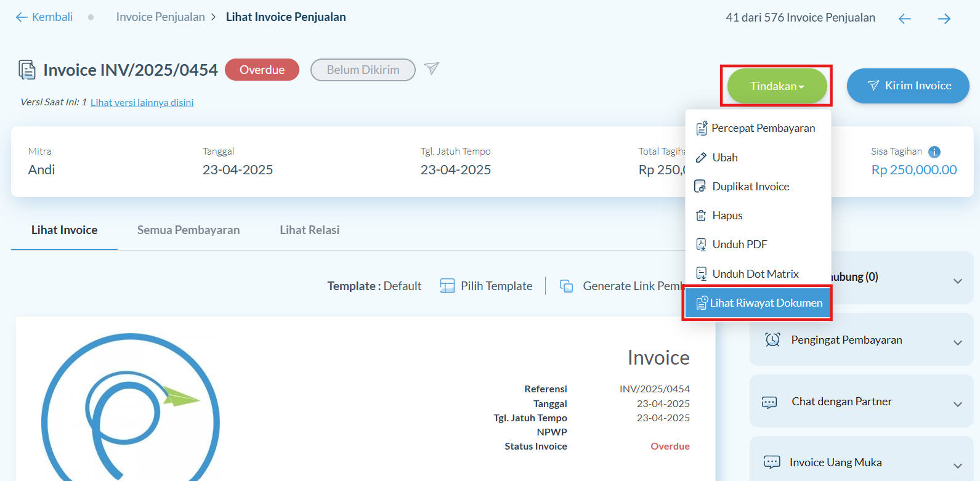Screen dimensions: 980x481
Task: Expand the Pengingat Pembayaran panel
Action: tap(957, 342)
